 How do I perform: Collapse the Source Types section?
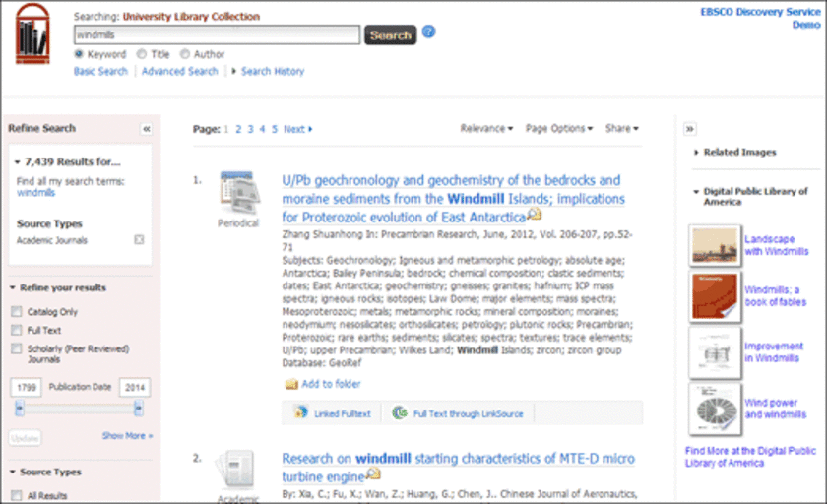[12, 472]
